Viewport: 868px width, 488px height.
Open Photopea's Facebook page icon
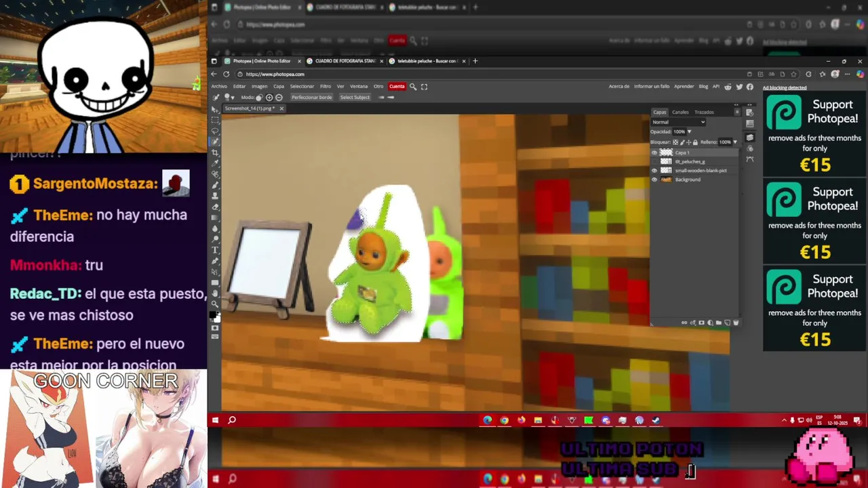(x=749, y=87)
